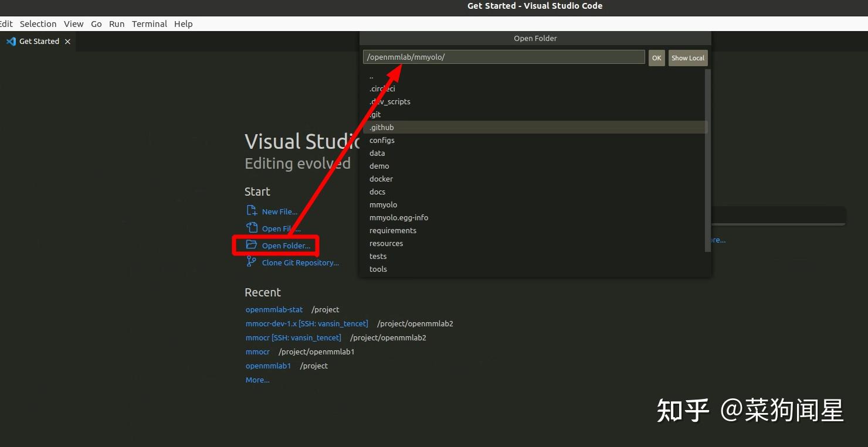868x447 pixels.
Task: Click the Clone Git Repository branch icon
Action: (x=252, y=261)
